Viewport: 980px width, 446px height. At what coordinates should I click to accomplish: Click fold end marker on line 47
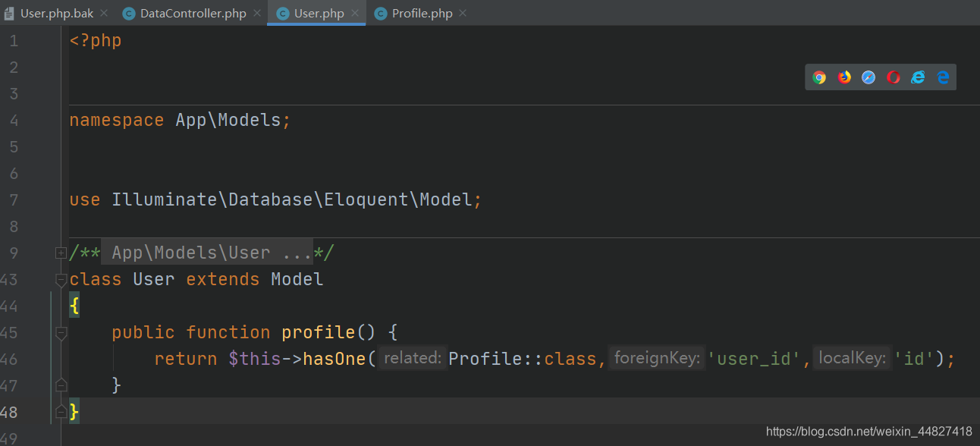click(61, 385)
